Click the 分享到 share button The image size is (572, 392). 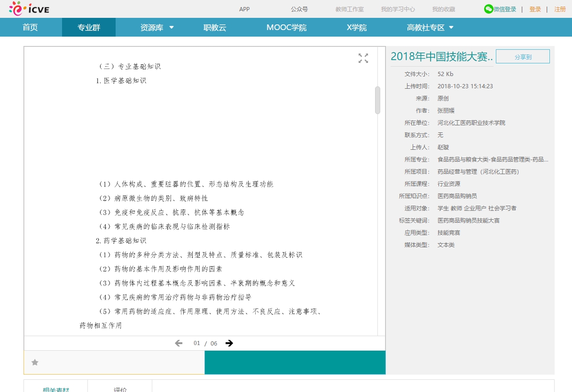coord(523,56)
